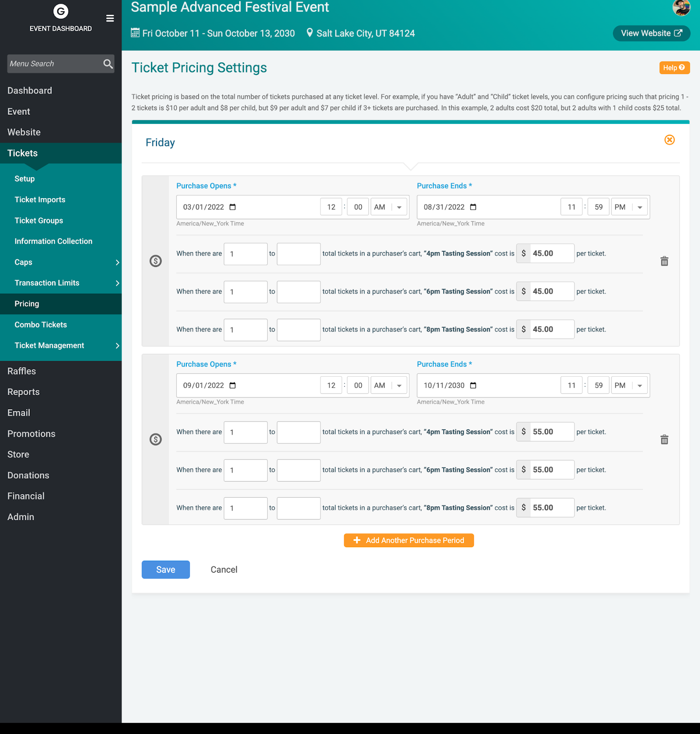The height and width of the screenshot is (734, 700).
Task: Save the ticket pricing settings
Action: (x=166, y=570)
